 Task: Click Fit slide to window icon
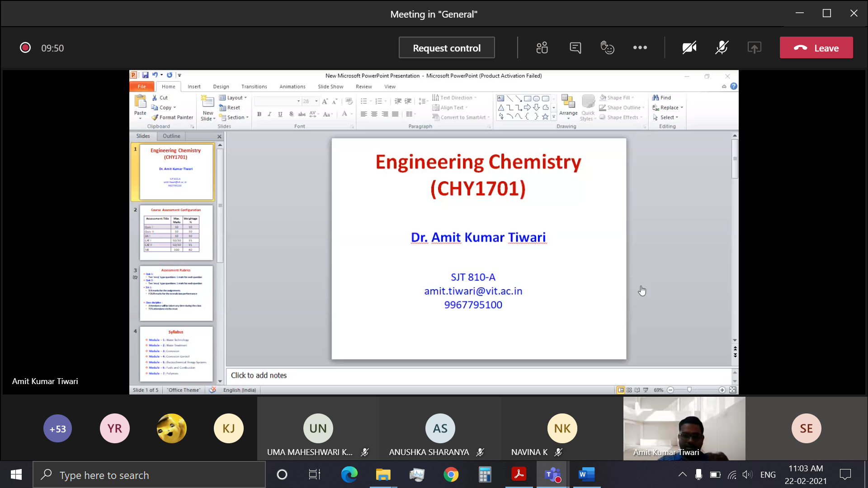coord(733,390)
